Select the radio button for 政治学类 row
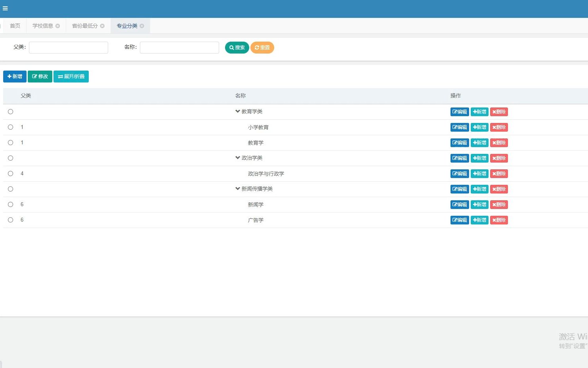Screen dimensions: 588x368 point(11,158)
